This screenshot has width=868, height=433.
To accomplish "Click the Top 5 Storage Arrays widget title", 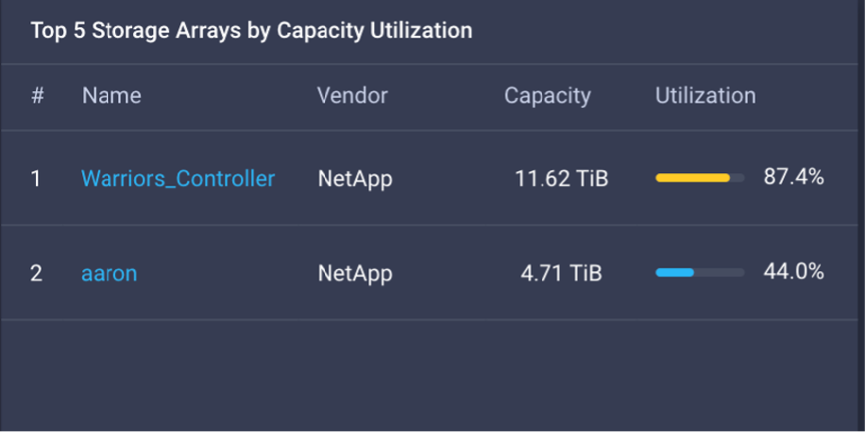I will coord(251,31).
